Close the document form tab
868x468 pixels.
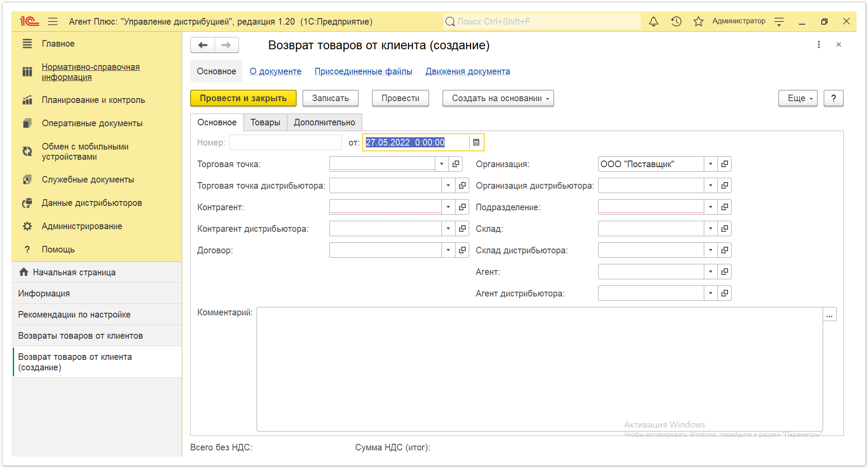point(839,44)
